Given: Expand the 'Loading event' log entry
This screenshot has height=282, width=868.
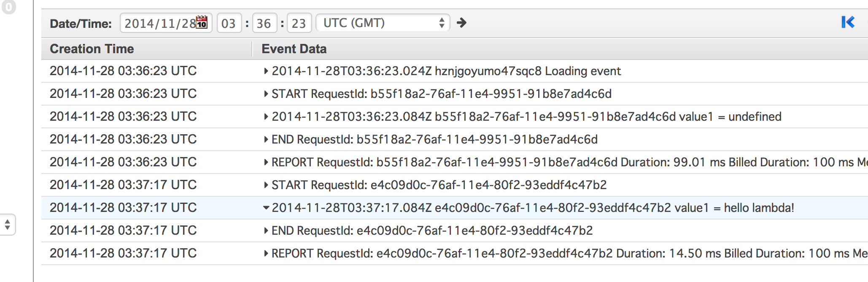Looking at the screenshot, I should (266, 71).
